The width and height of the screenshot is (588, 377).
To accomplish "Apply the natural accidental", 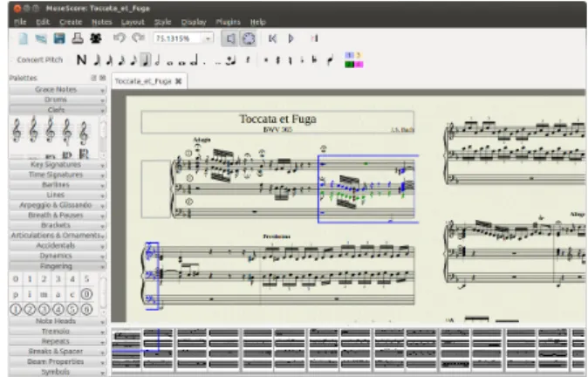I will pos(290,60).
